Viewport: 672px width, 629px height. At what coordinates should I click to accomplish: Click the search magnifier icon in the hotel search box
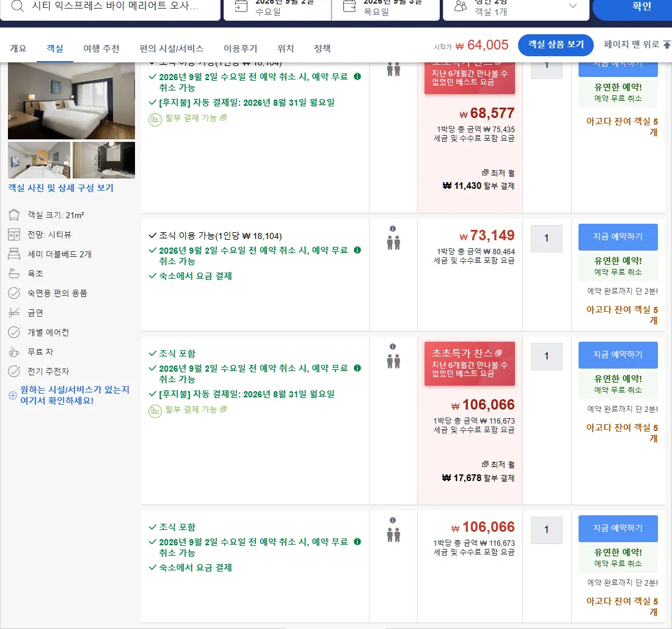17,6
